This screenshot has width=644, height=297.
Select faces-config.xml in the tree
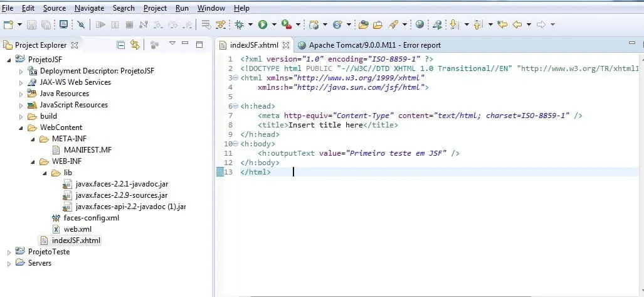91,218
